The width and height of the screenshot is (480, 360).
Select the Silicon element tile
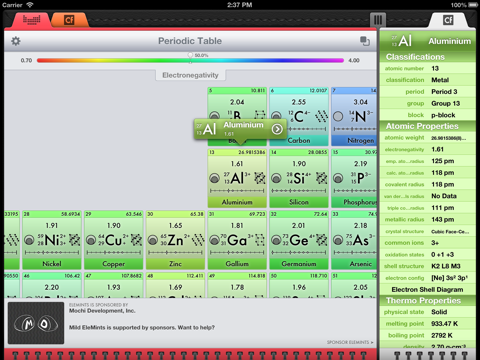[299, 178]
